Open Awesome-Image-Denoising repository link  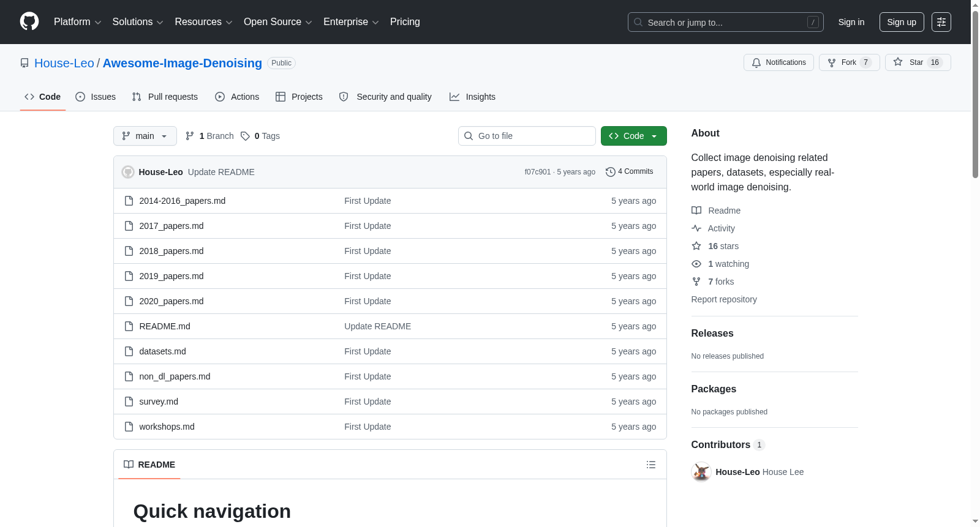click(183, 63)
